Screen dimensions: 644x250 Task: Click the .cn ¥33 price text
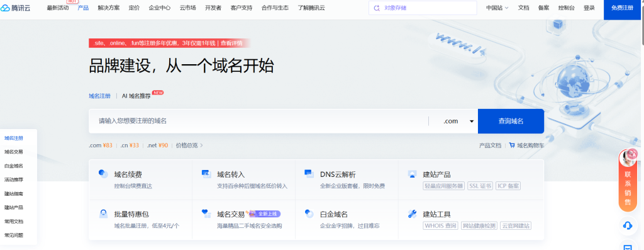click(130, 145)
